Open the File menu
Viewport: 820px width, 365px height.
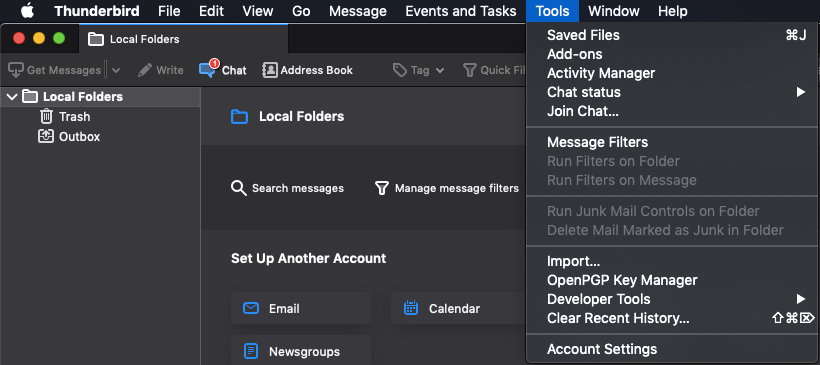pyautogui.click(x=169, y=11)
